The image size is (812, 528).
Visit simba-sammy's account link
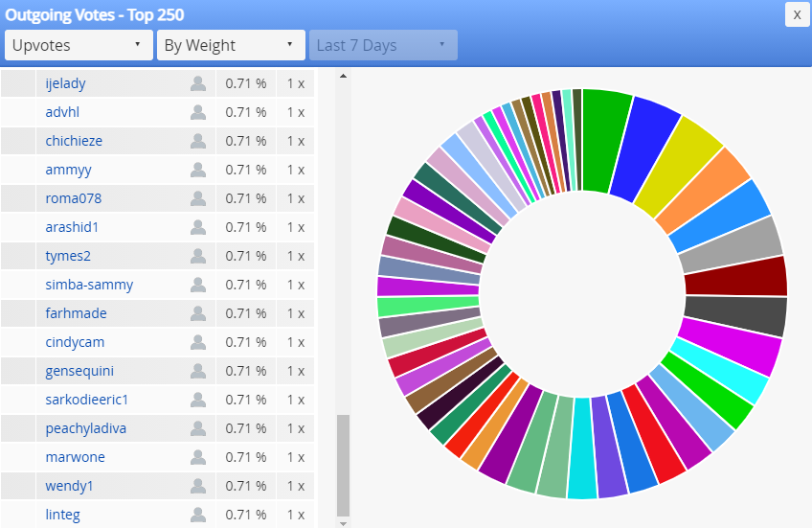coord(89,285)
